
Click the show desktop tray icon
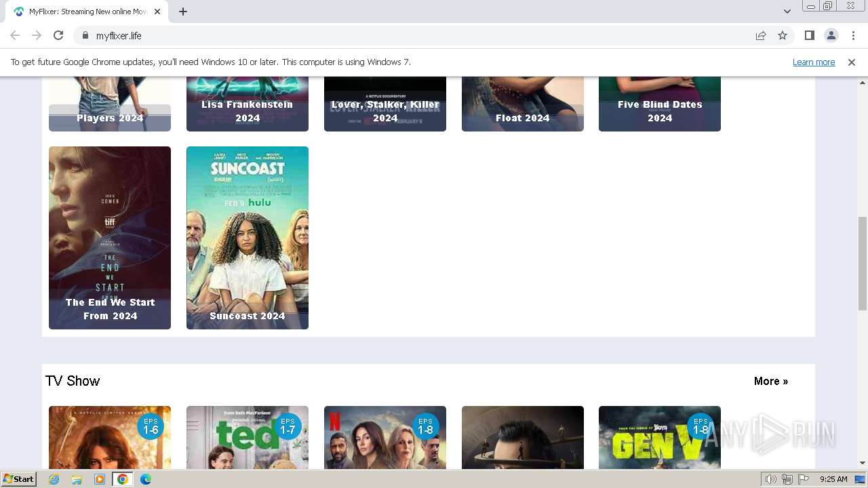point(861,479)
